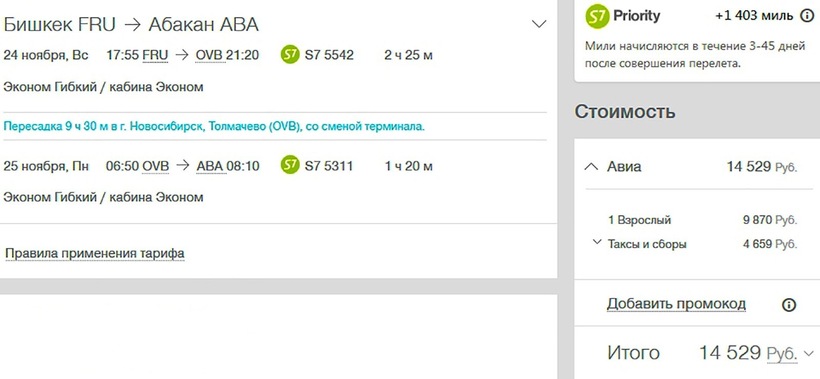This screenshot has width=820, height=379.
Task: Click the S7 logo next to flight S7 5542
Action: pos(290,54)
